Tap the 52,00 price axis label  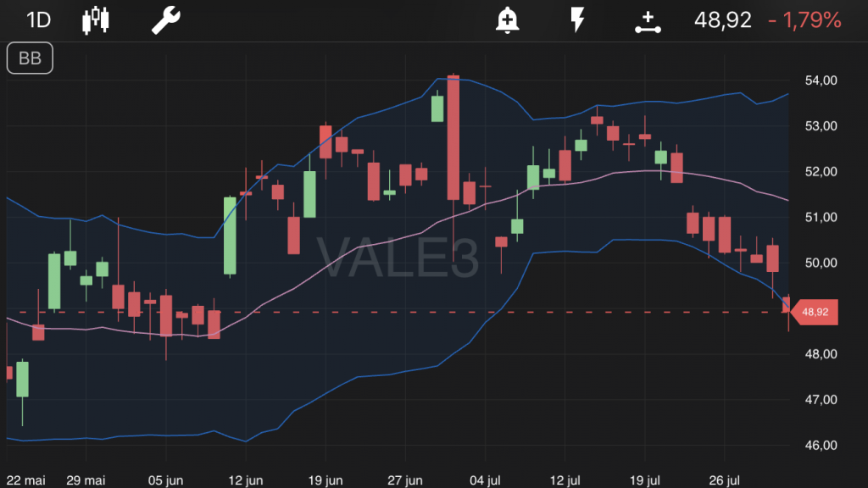(821, 172)
